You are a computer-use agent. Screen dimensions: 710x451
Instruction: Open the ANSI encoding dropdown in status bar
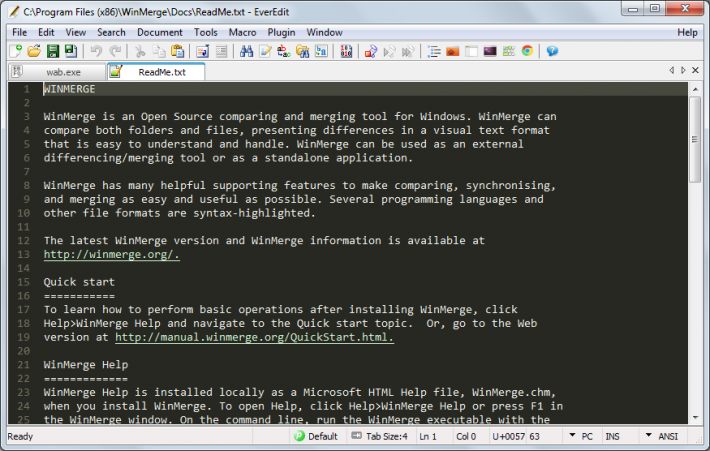pos(662,437)
